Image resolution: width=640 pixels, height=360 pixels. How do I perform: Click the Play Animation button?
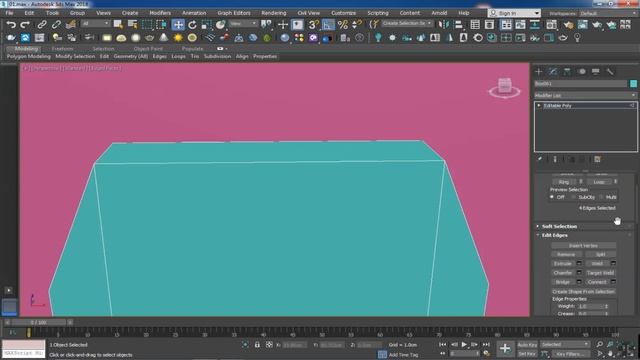(x=464, y=345)
